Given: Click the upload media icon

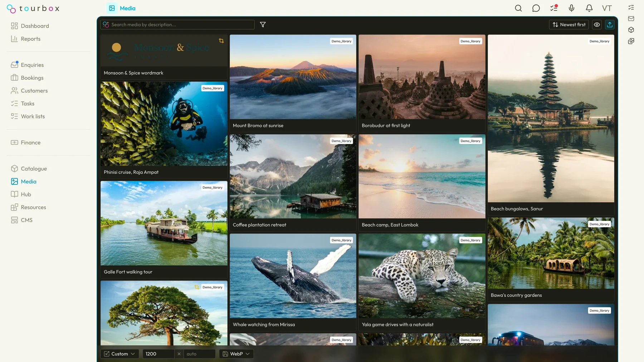Looking at the screenshot, I should (x=610, y=25).
